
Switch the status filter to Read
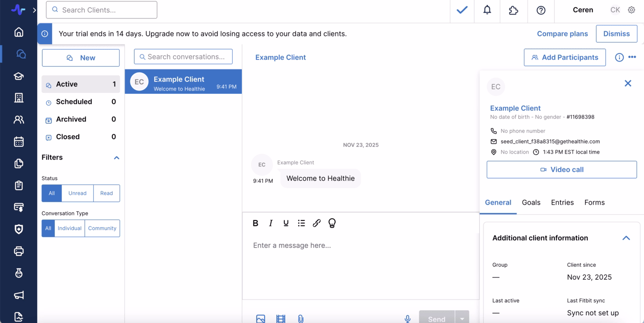[106, 193]
